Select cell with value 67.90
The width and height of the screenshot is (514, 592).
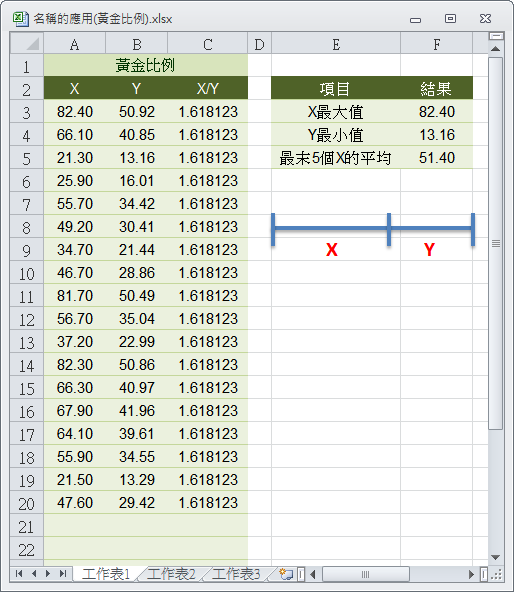coord(74,411)
